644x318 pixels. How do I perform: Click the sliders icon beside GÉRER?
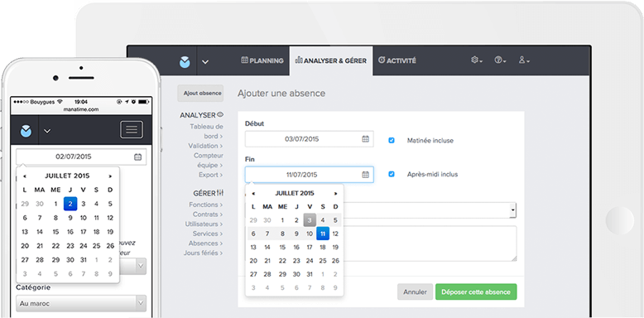tap(220, 193)
